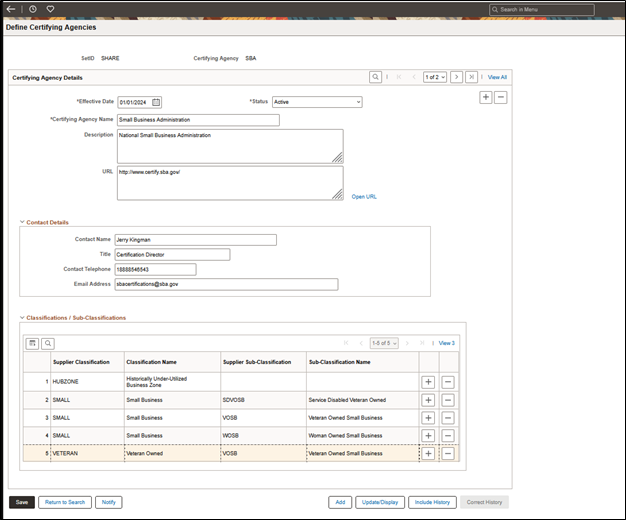Open the 1-5 of 5 rows dropdown
Screen dimensions: 626x520
383,343
